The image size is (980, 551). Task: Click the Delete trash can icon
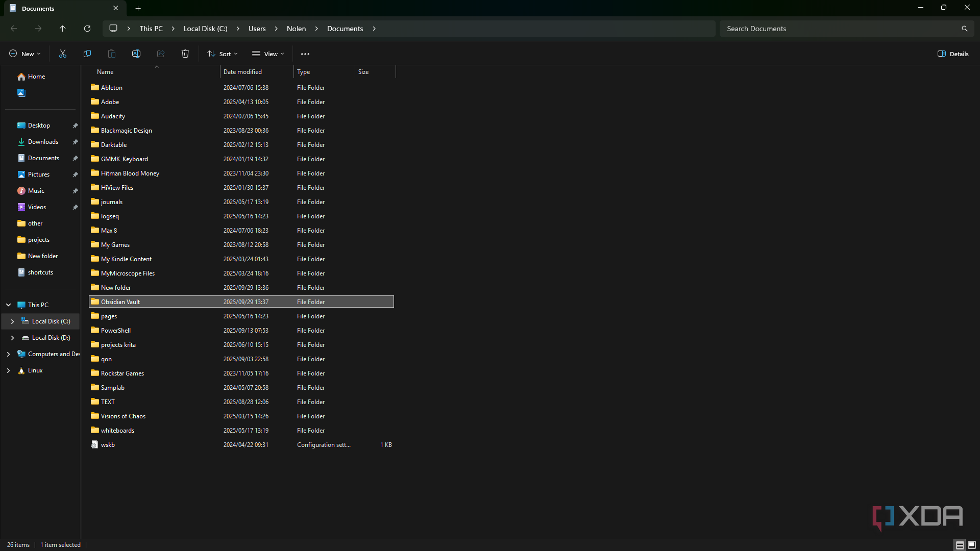185,54
